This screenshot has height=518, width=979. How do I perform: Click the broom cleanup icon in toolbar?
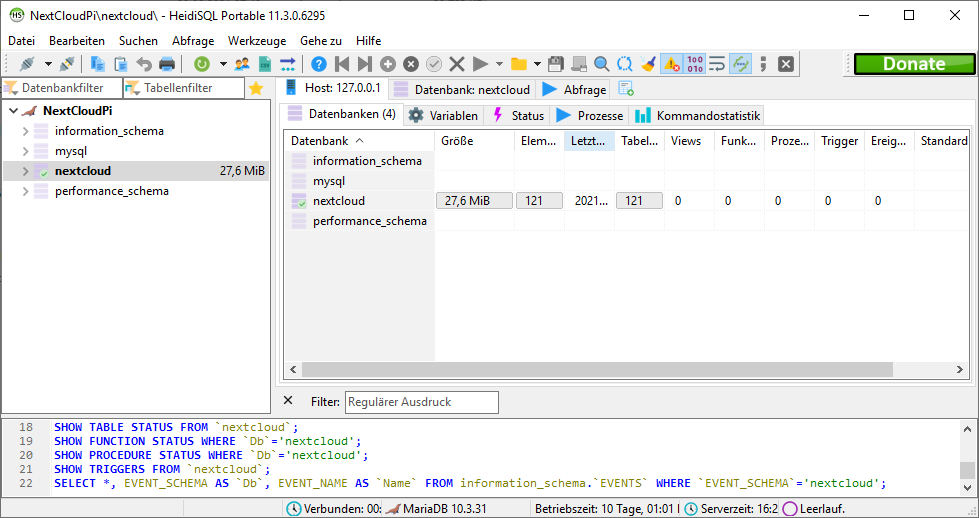pos(648,64)
